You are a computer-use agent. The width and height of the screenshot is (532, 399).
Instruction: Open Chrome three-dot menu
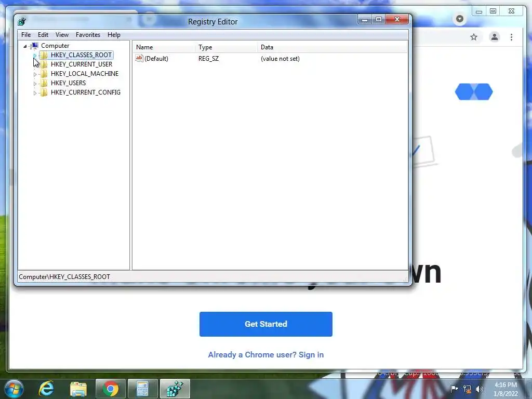[x=511, y=37]
